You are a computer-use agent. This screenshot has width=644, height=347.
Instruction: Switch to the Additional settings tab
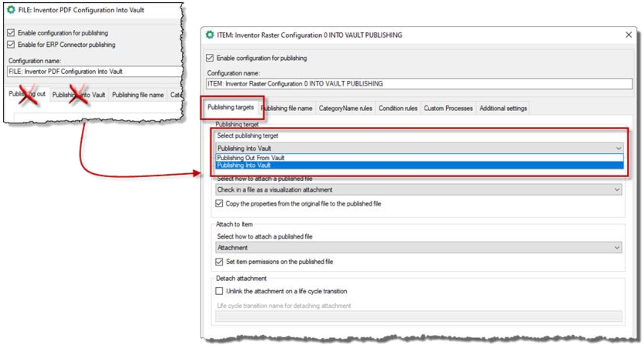click(x=503, y=109)
